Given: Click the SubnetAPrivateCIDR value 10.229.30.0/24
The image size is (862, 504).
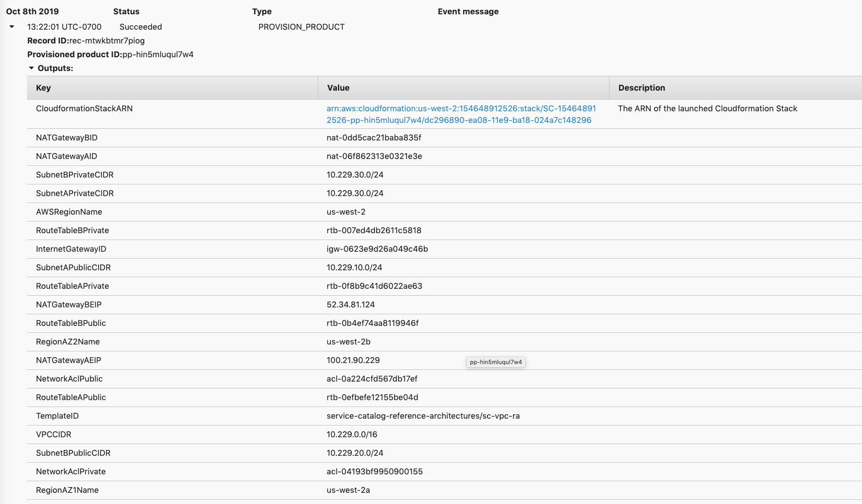Looking at the screenshot, I should point(355,193).
